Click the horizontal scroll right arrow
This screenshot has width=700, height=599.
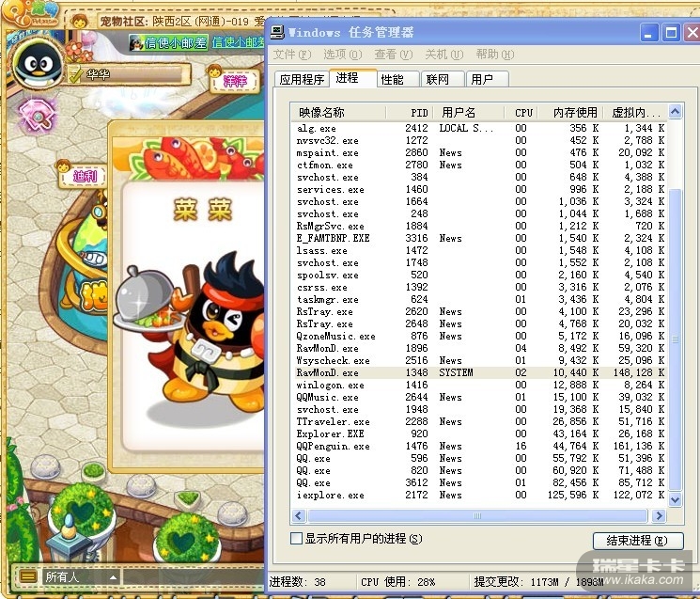pyautogui.click(x=658, y=516)
